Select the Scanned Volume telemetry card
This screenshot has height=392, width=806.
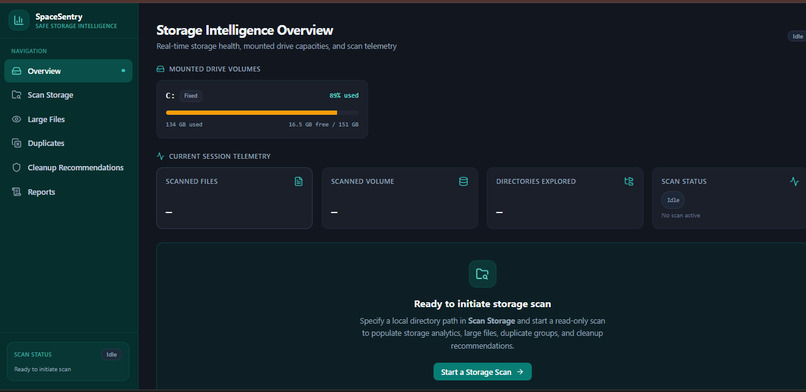coord(400,198)
